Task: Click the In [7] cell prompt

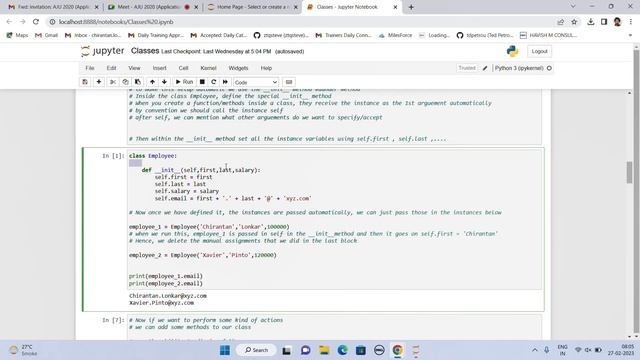Action: pyautogui.click(x=113, y=320)
